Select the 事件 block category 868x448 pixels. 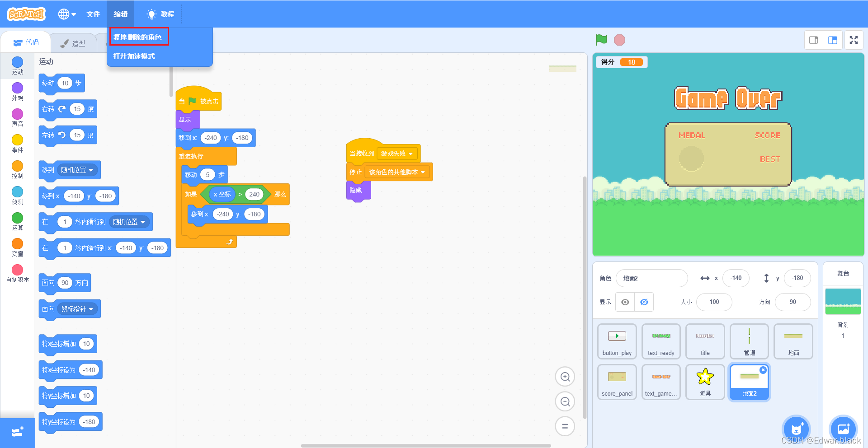pyautogui.click(x=18, y=144)
